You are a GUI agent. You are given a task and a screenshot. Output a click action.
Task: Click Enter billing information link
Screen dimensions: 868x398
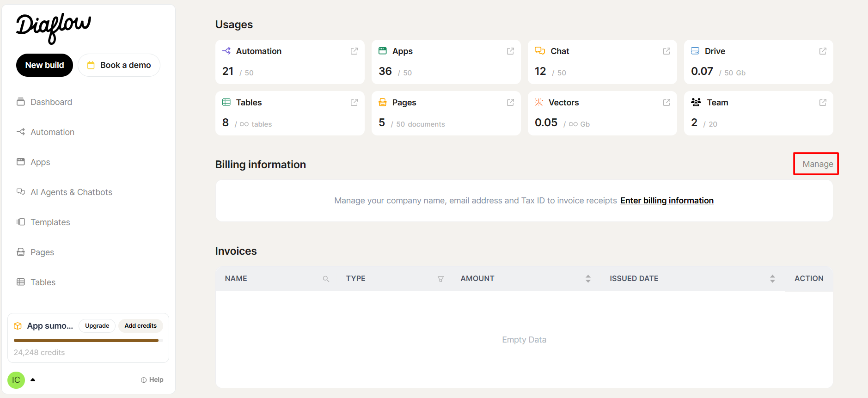point(666,201)
